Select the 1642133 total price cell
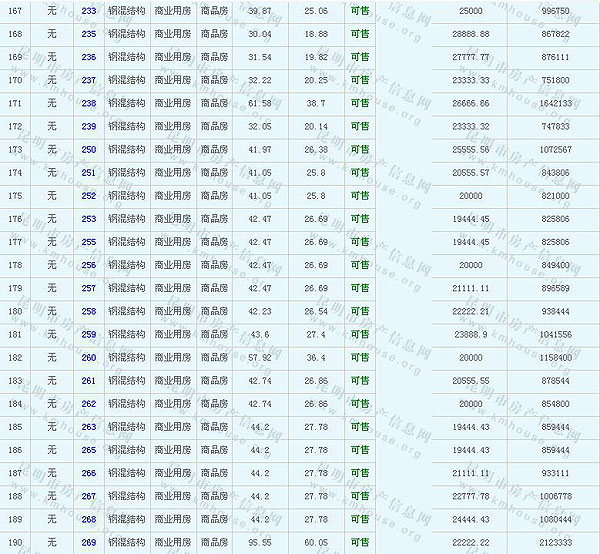This screenshot has width=600, height=554. (553, 103)
